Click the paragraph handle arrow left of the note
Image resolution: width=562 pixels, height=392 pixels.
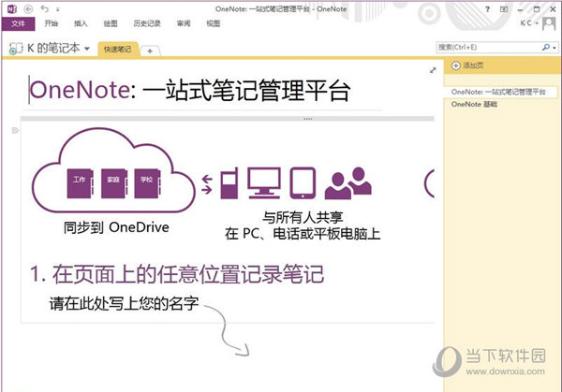tap(15, 130)
